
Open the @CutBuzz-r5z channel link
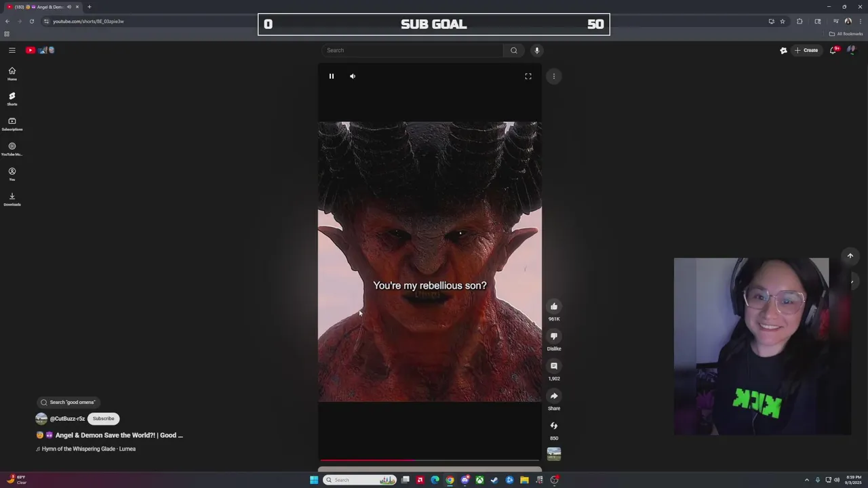click(x=67, y=419)
